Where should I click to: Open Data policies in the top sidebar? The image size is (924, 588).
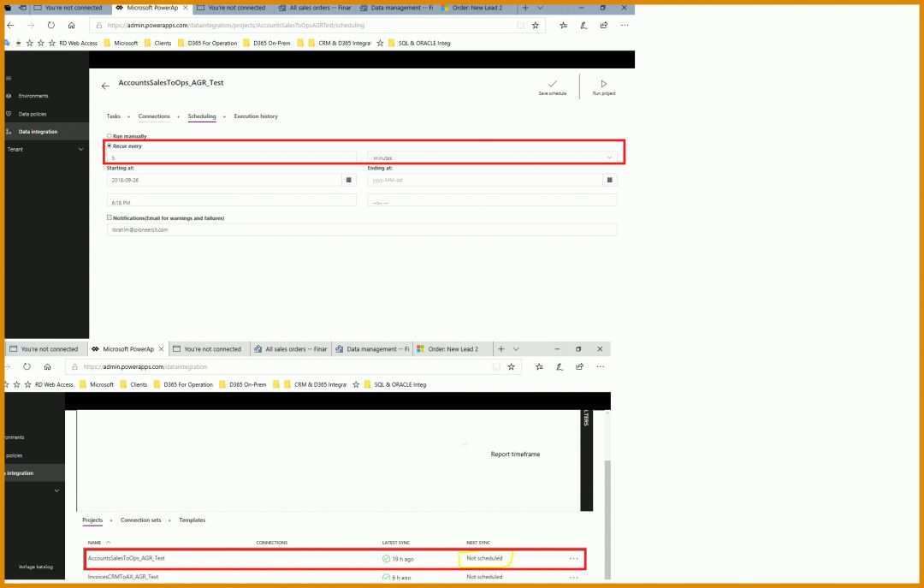(33, 114)
